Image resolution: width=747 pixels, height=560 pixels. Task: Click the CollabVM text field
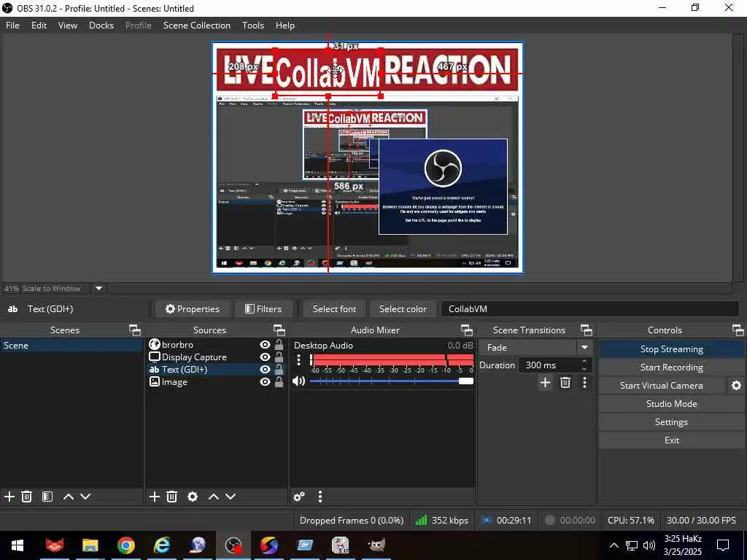[x=589, y=308]
